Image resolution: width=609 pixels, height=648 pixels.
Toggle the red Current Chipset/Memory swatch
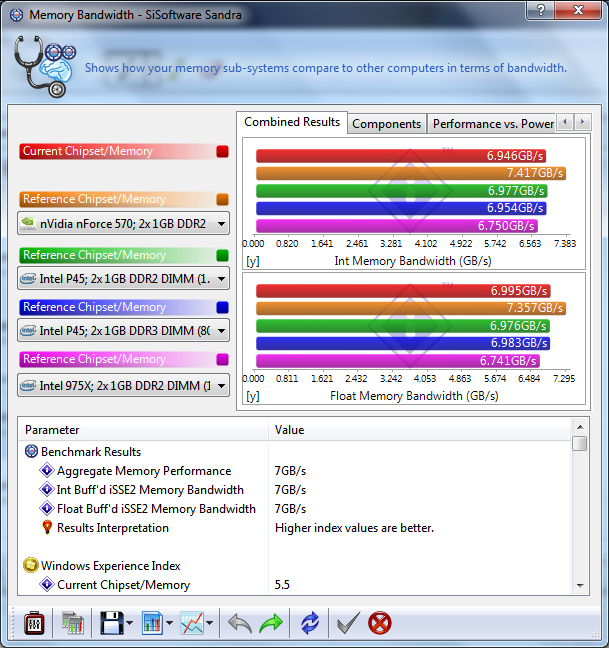pyautogui.click(x=222, y=151)
